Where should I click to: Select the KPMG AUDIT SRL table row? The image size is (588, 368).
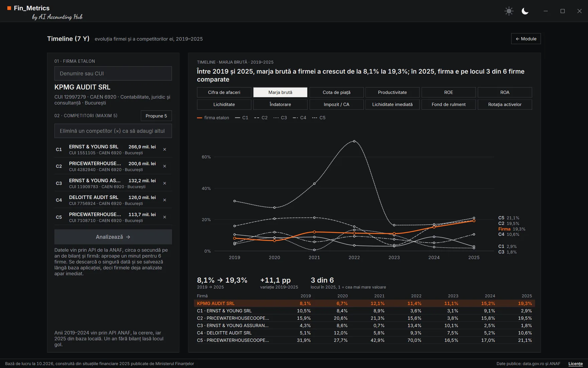click(364, 303)
